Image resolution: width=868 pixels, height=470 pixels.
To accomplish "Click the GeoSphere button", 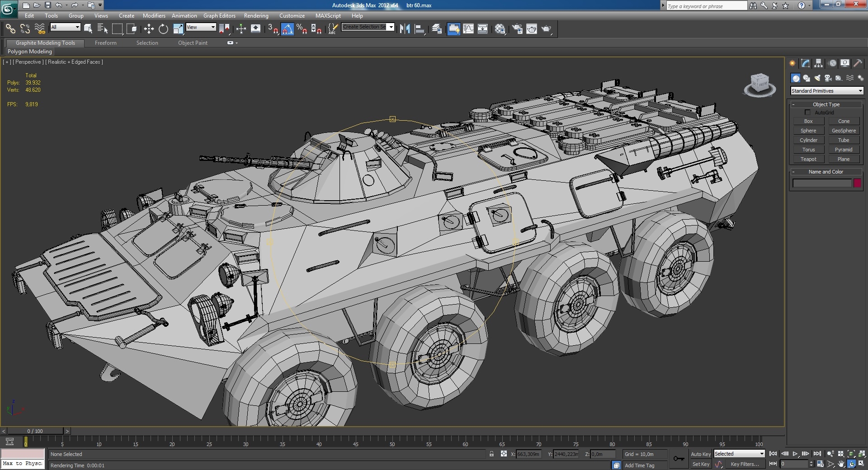I will tap(844, 131).
